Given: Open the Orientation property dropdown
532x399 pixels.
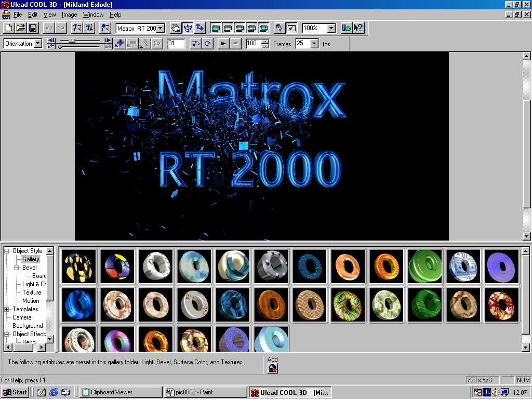Looking at the screenshot, I should 38,44.
